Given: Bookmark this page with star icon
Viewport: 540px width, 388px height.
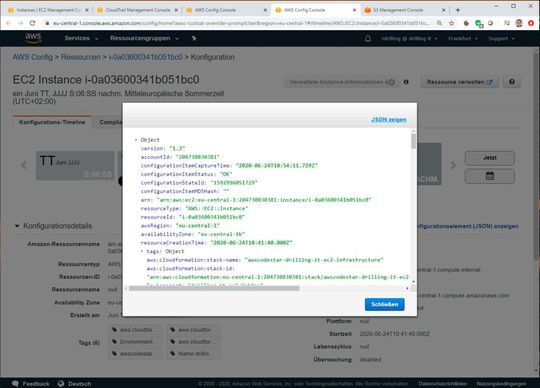Looking at the screenshot, I should click(x=451, y=23).
